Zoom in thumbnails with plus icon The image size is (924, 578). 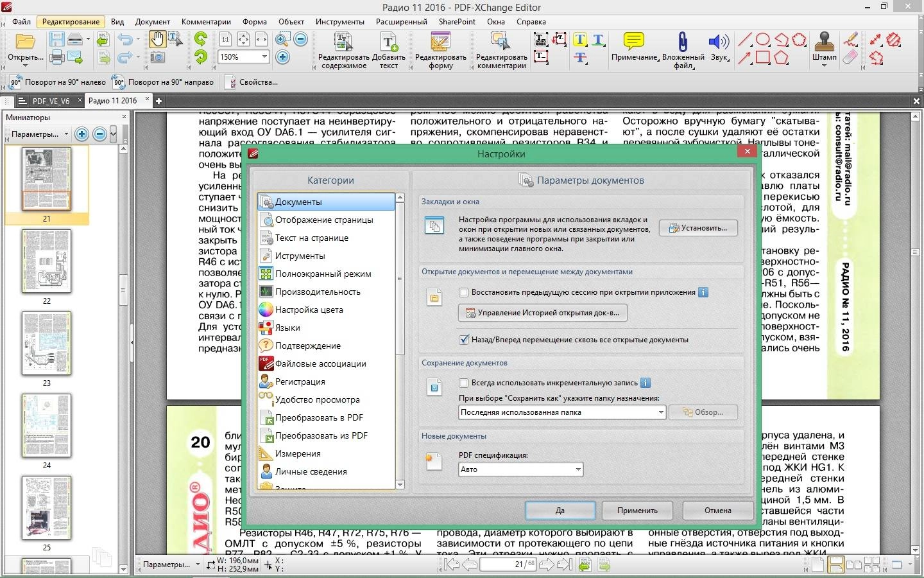[81, 134]
